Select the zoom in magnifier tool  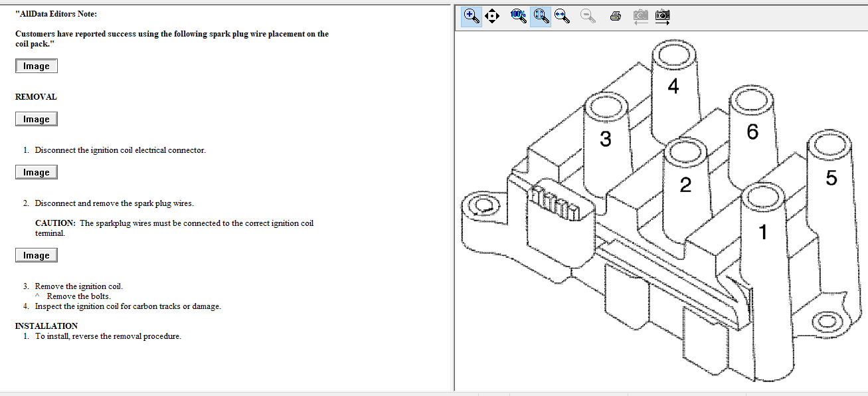click(472, 16)
